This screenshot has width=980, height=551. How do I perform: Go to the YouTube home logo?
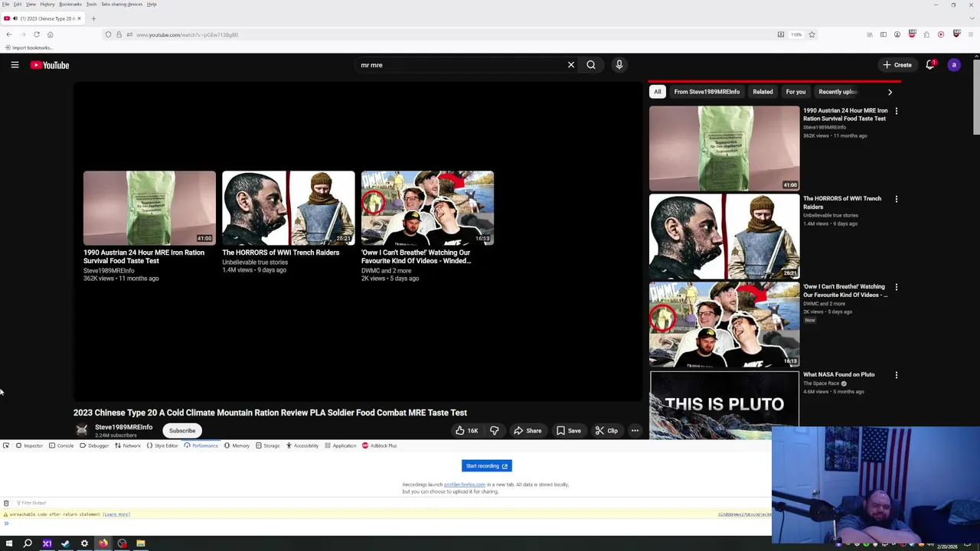50,65
